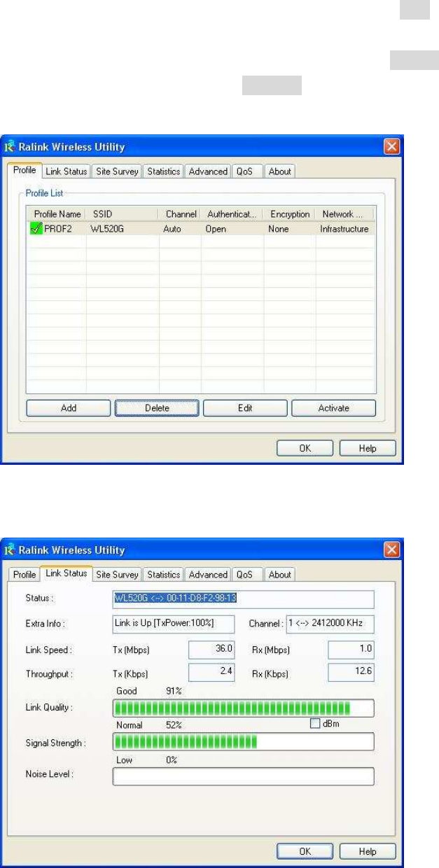Sort by the Authenticat... column header

232,213
